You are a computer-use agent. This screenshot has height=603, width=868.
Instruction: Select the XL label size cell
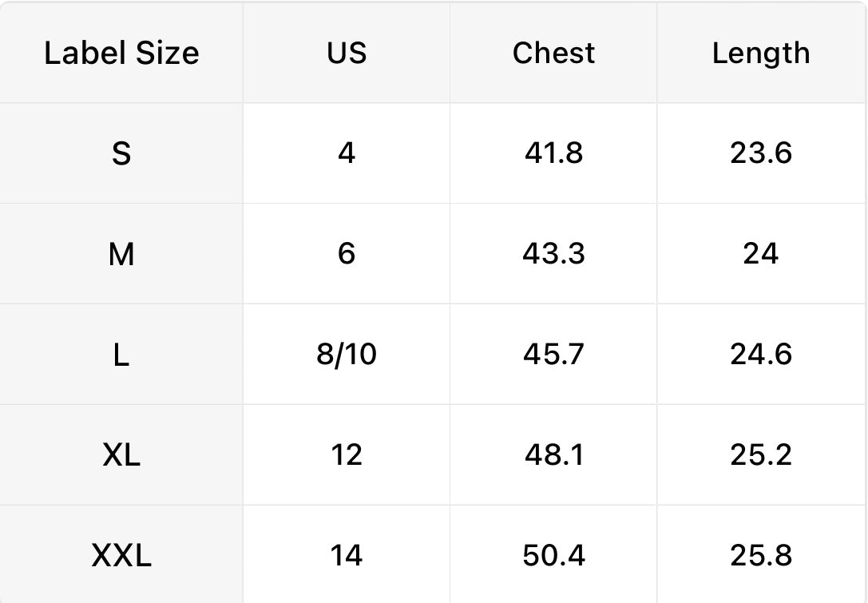(x=121, y=455)
